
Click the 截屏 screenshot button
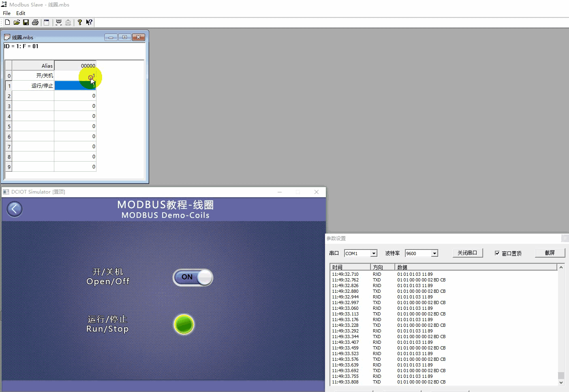550,253
